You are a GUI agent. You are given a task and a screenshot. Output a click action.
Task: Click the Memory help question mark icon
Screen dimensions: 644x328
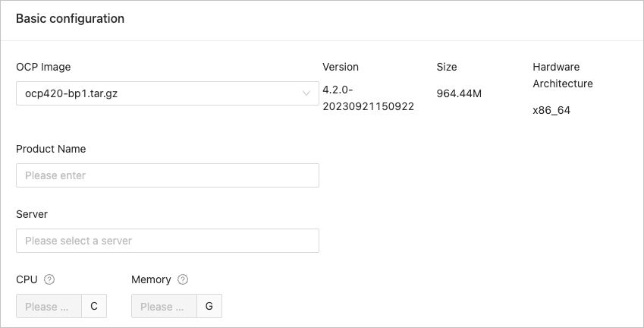(183, 279)
